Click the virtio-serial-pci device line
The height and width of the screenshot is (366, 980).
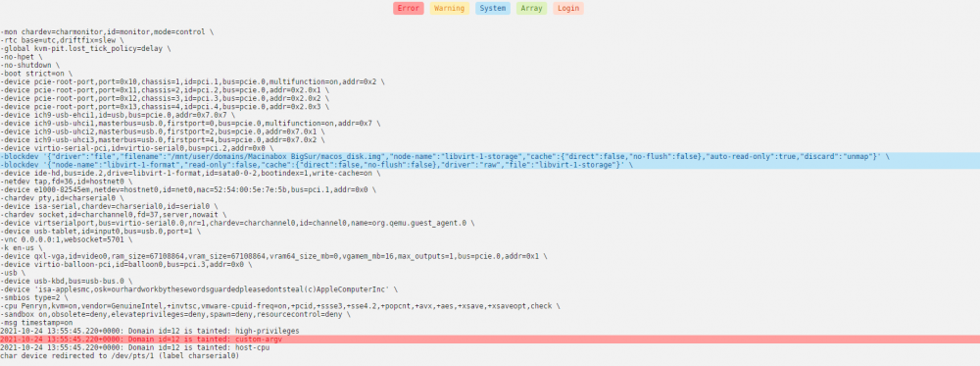[137, 147]
